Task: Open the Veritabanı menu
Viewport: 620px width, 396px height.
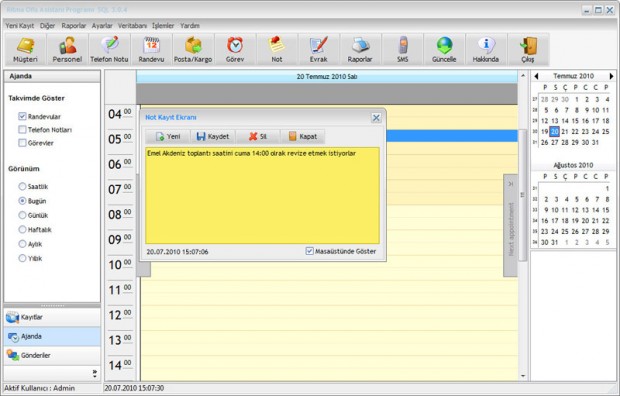Action: pos(132,26)
